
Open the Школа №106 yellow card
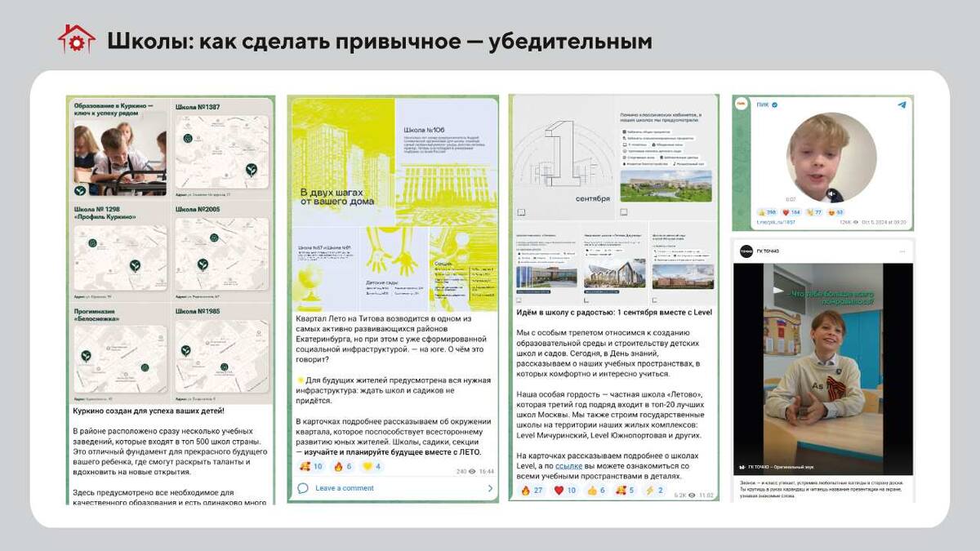(x=447, y=162)
